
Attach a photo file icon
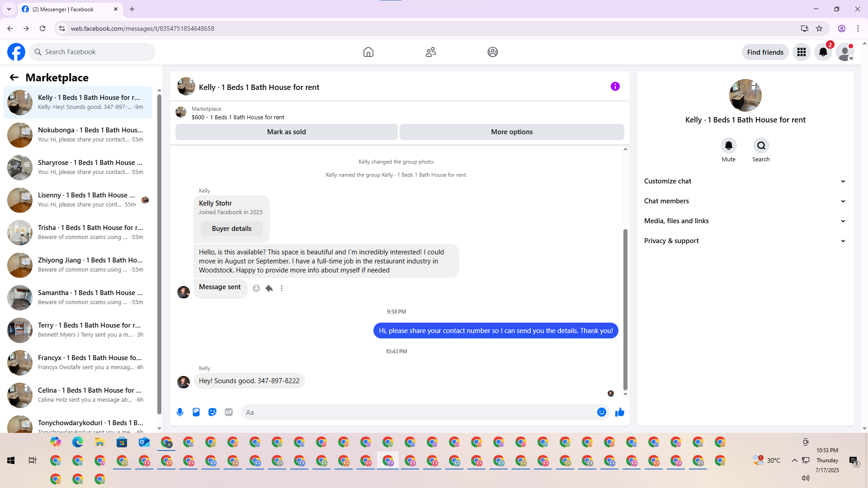click(196, 412)
